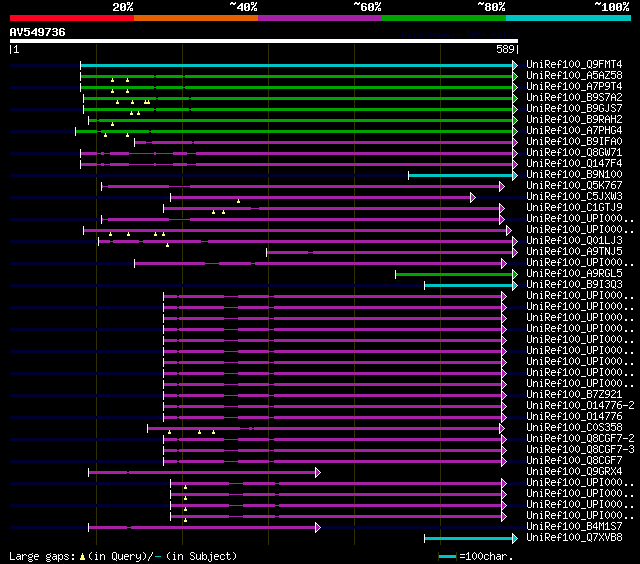640x564 pixels.
Task: Click the orange ~40% color segment
Action: [196, 18]
